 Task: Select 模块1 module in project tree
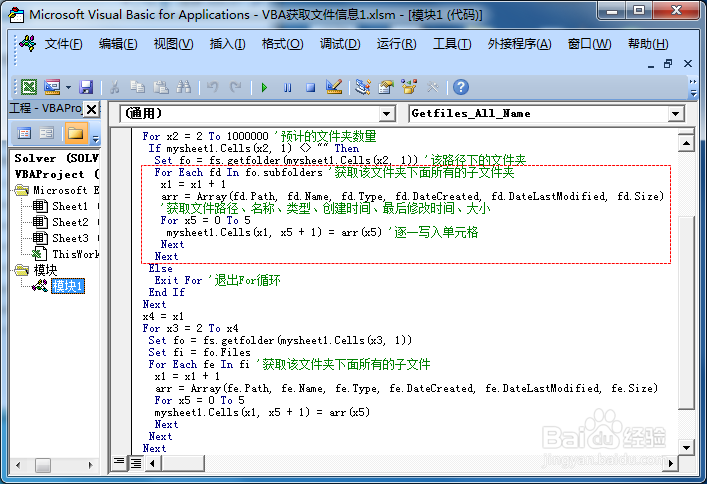click(x=68, y=286)
